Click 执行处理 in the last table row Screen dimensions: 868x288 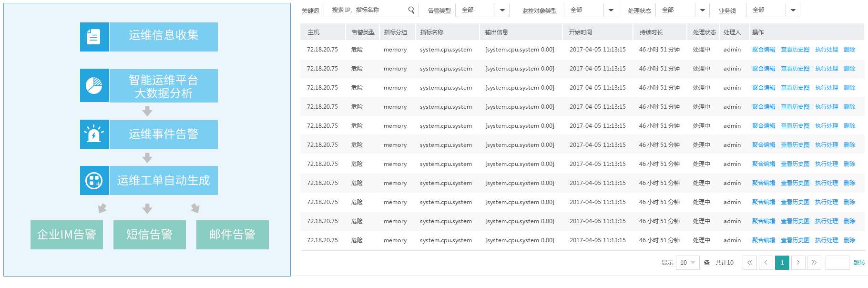826,240
